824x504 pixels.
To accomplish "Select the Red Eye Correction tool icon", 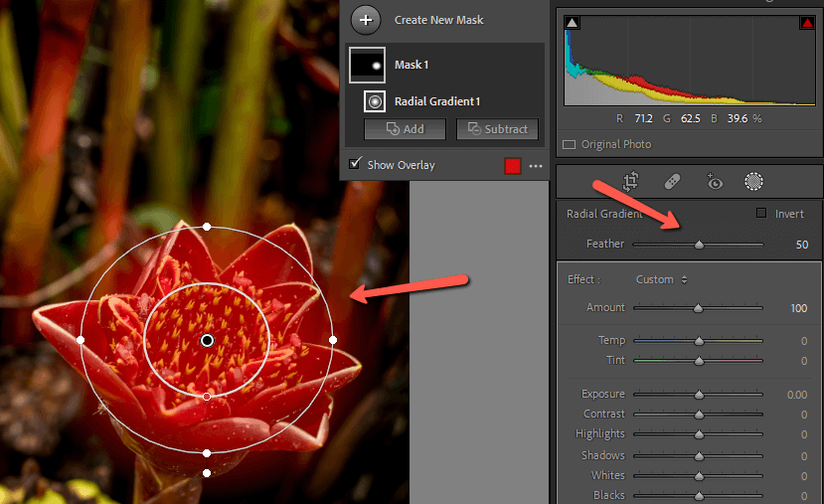I will [x=715, y=181].
